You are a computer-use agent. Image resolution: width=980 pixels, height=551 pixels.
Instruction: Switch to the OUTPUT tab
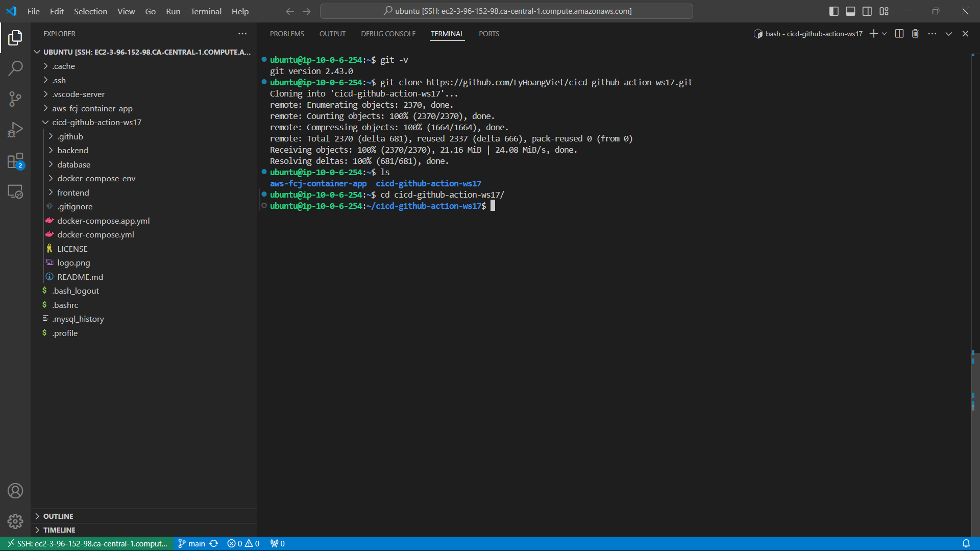pos(332,34)
